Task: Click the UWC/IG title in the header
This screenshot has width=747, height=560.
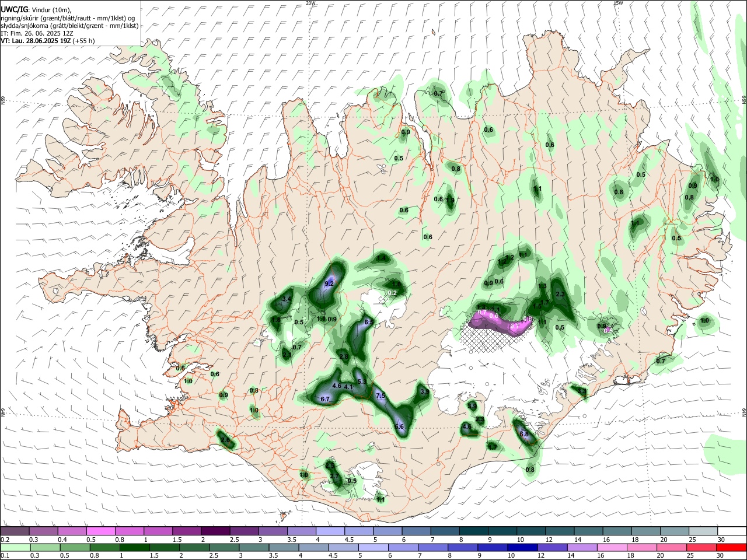Action: 14,10
